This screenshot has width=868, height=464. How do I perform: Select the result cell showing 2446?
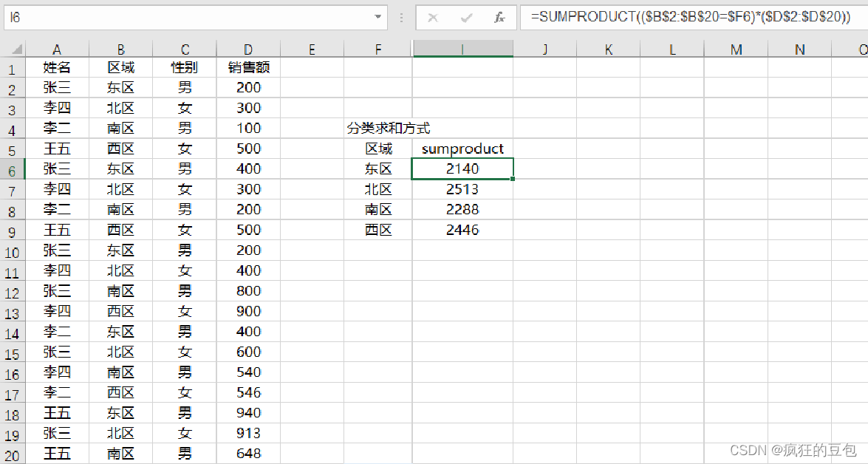point(462,230)
